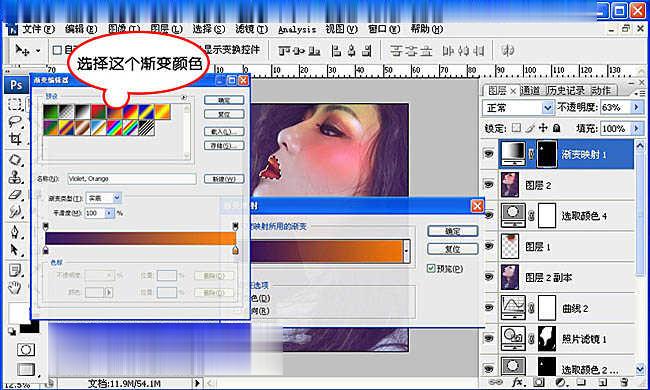Select the Notes tool
Image resolution: width=650 pixels, height=390 pixels.
(15, 270)
